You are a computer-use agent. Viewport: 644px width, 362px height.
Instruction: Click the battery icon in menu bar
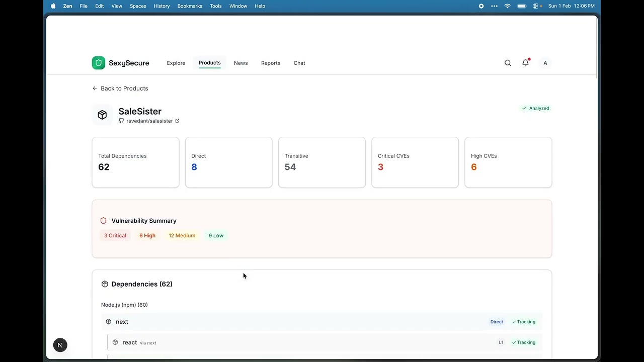tap(522, 6)
